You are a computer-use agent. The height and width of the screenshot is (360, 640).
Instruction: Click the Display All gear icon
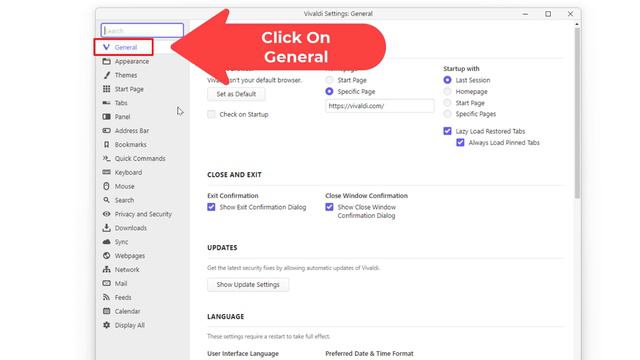click(x=107, y=325)
